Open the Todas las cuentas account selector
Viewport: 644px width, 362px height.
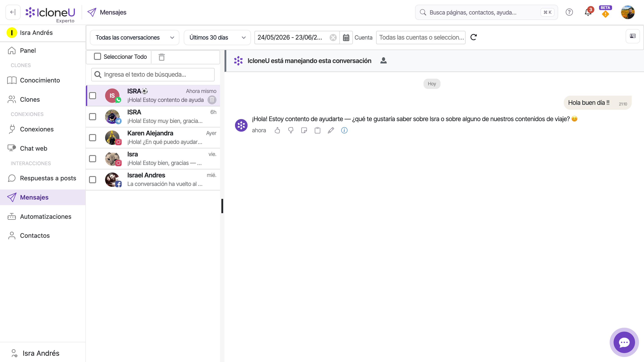(420, 38)
